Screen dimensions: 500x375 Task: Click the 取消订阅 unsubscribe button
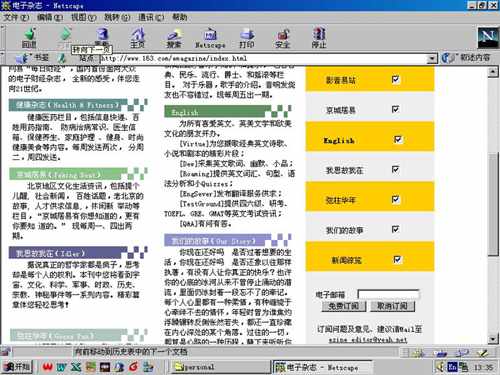(392, 306)
